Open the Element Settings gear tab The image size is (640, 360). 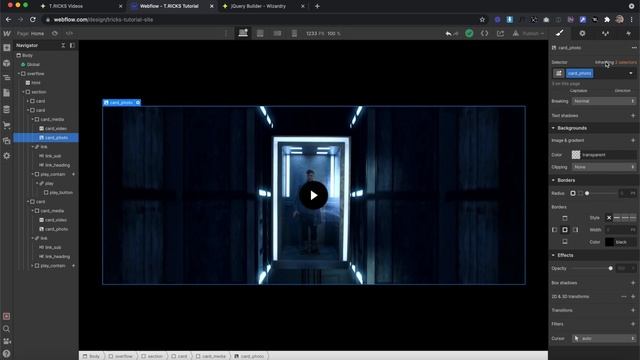coord(582,33)
